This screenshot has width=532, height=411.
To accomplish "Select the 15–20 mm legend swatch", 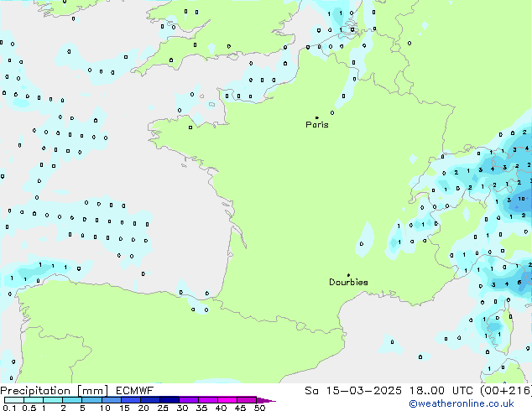I will point(130,400).
